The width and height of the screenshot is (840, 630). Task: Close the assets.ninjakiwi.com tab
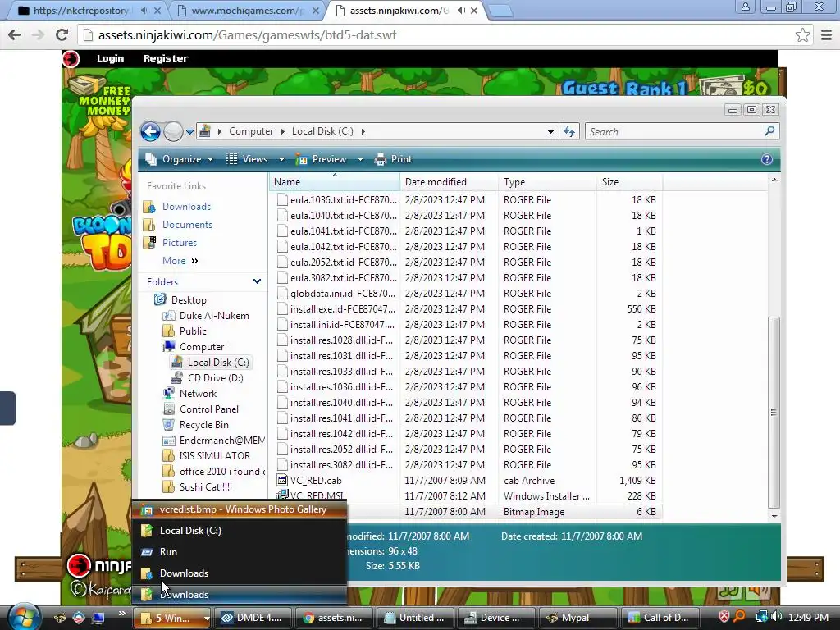tap(474, 10)
